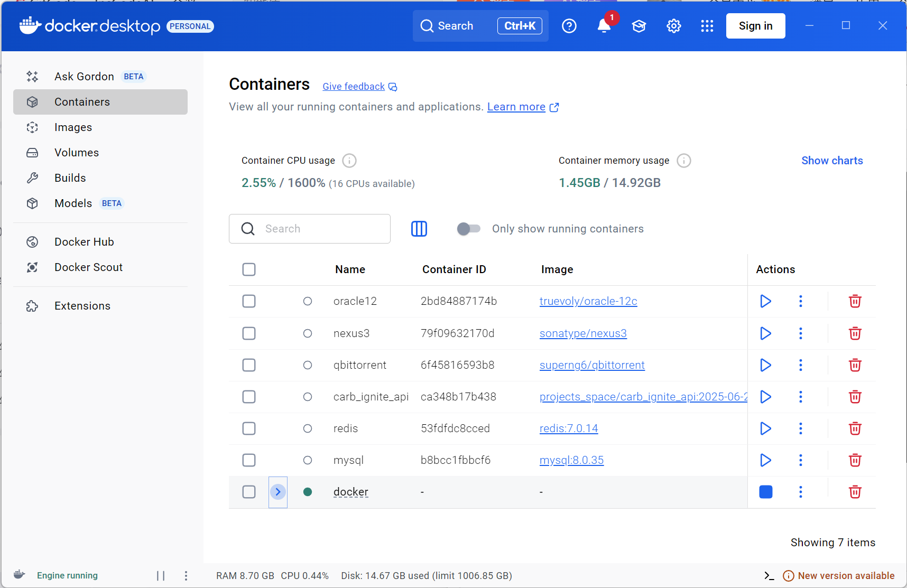Open Docker Desktop settings gear

point(673,26)
